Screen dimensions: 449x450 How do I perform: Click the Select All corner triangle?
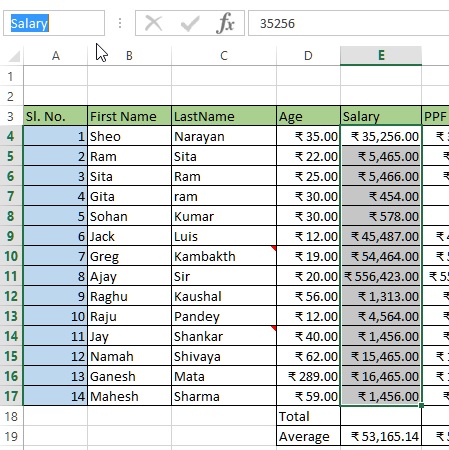pyautogui.click(x=13, y=56)
